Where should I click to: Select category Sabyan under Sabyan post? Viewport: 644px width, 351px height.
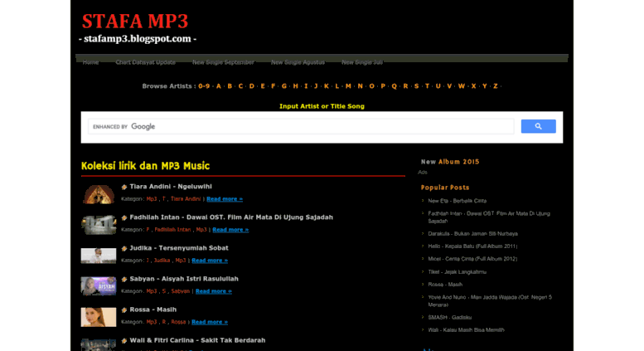(x=181, y=291)
